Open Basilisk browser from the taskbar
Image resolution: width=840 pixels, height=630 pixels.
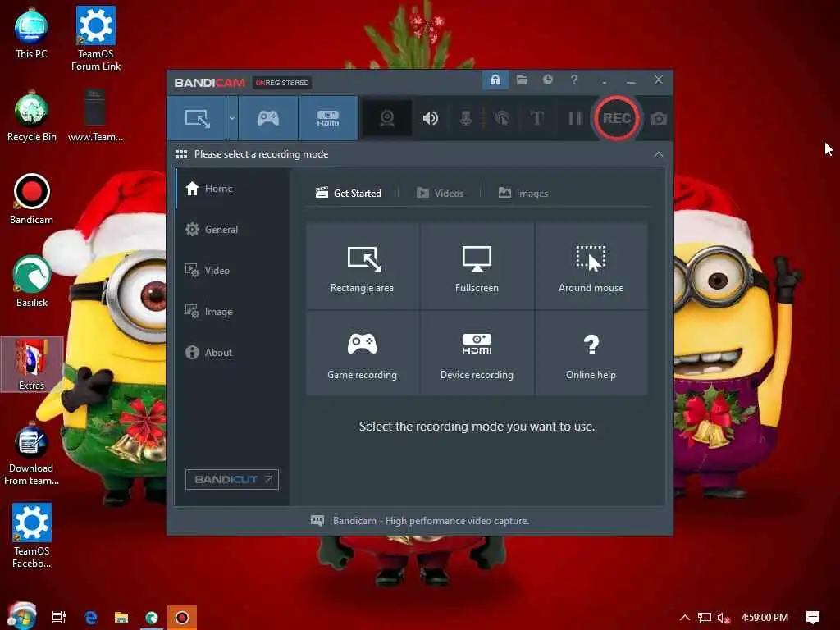click(152, 618)
